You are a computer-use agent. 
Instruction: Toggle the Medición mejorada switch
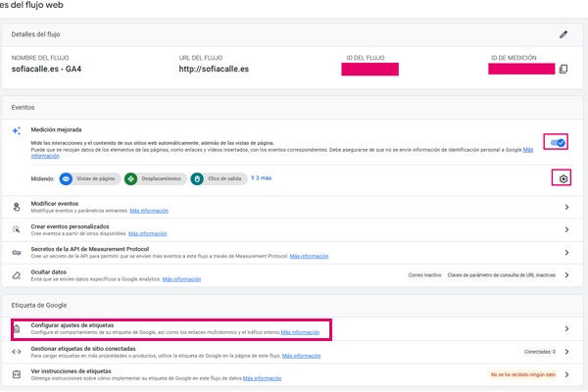[558, 143]
